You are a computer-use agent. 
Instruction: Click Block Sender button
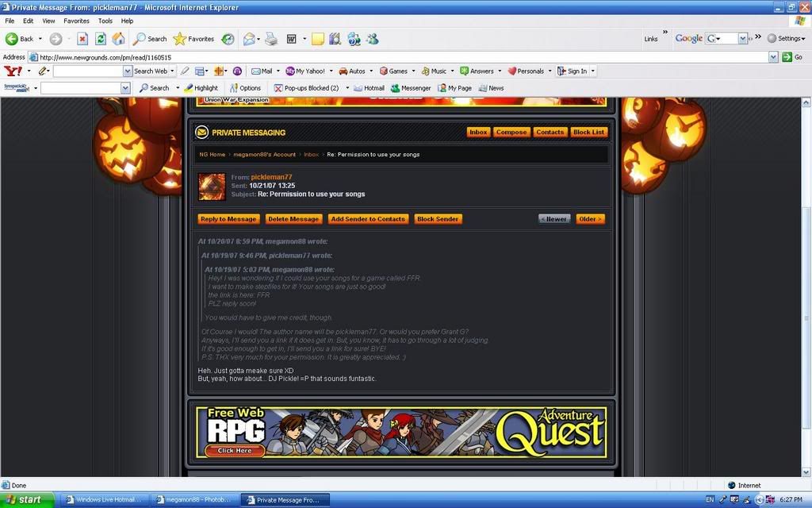(x=438, y=219)
